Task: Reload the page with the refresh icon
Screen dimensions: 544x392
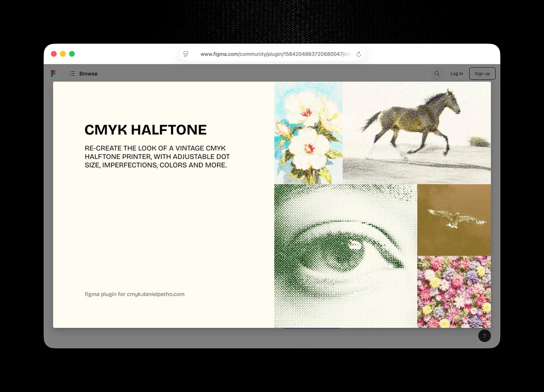Action: point(359,54)
